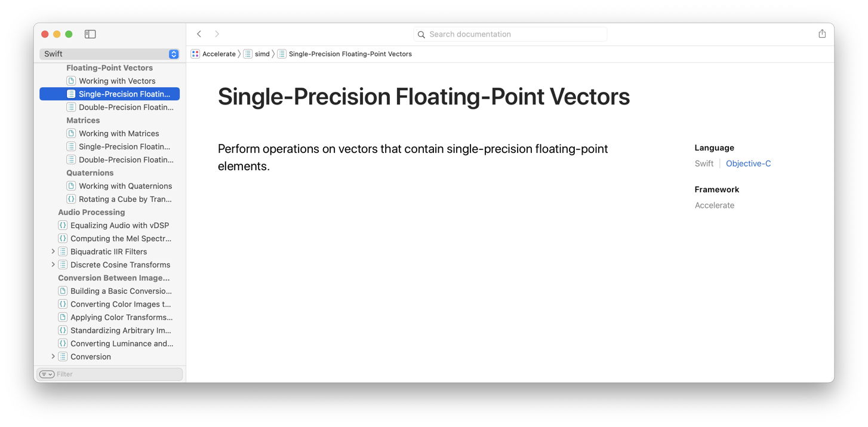Click the Search documentation field

pyautogui.click(x=513, y=34)
